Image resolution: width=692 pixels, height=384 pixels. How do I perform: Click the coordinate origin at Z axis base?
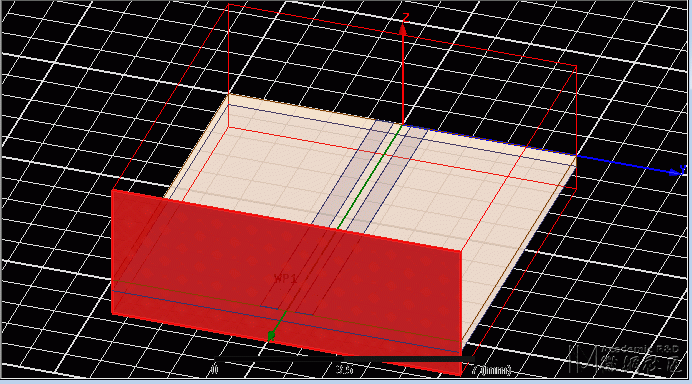pos(402,125)
